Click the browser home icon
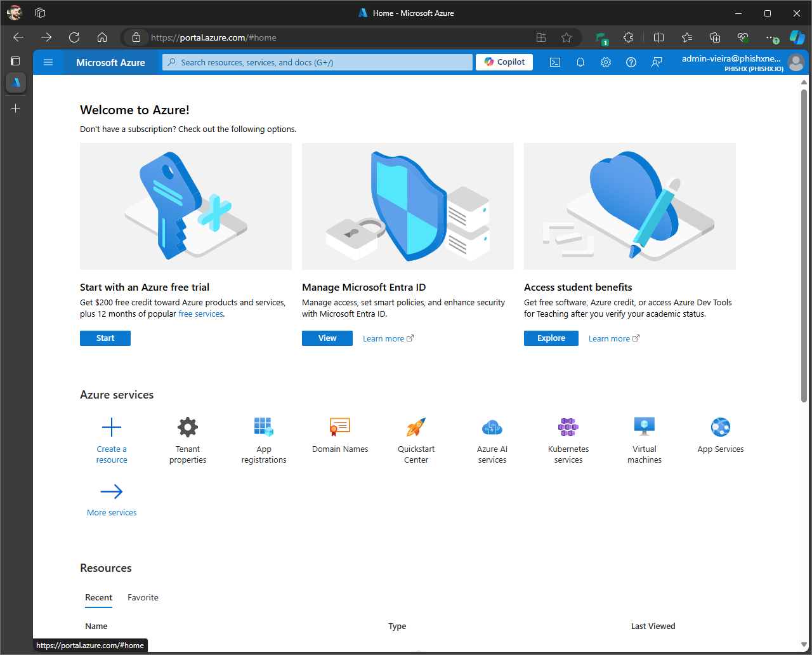This screenshot has height=655, width=812. [x=102, y=37]
